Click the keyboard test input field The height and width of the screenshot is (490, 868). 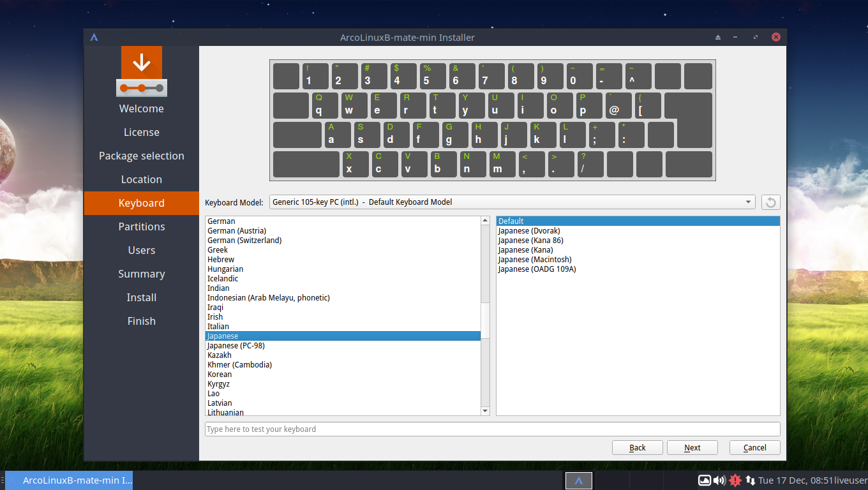click(493, 429)
